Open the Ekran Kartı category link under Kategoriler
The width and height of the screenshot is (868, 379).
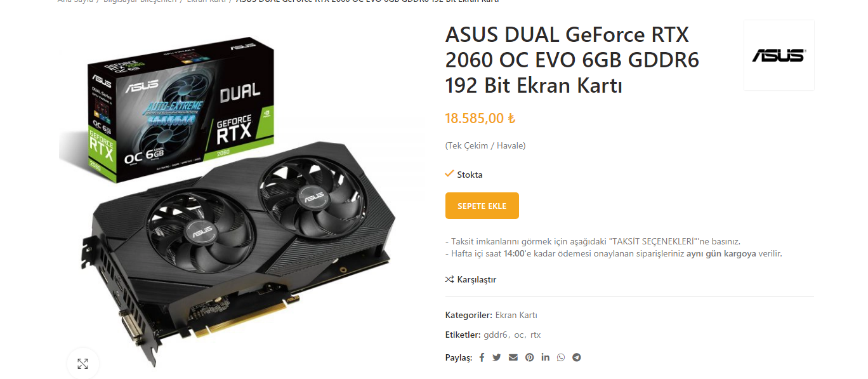point(516,315)
